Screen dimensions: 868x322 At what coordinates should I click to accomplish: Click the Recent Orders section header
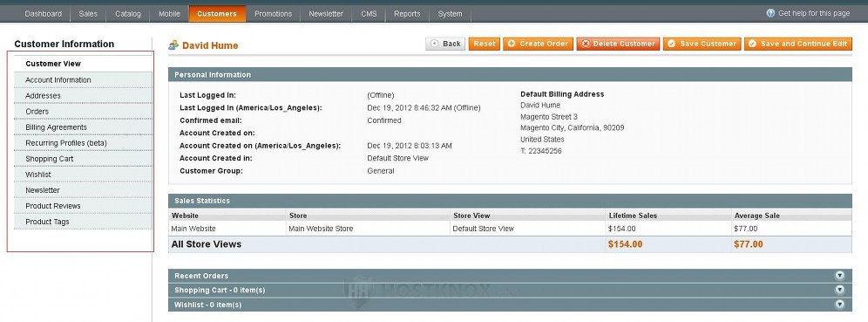point(510,276)
